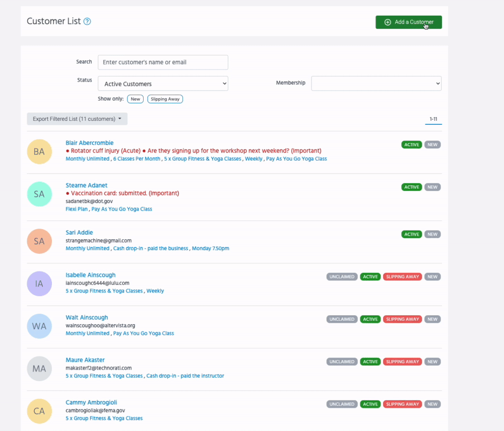The width and height of the screenshot is (504, 431).
Task: Click in the customer search field
Action: point(163,62)
